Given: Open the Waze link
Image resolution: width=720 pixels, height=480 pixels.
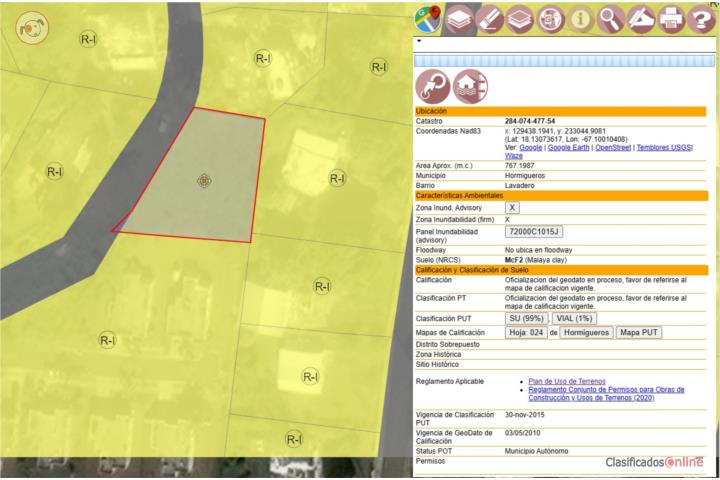Looking at the screenshot, I should pyautogui.click(x=513, y=156).
